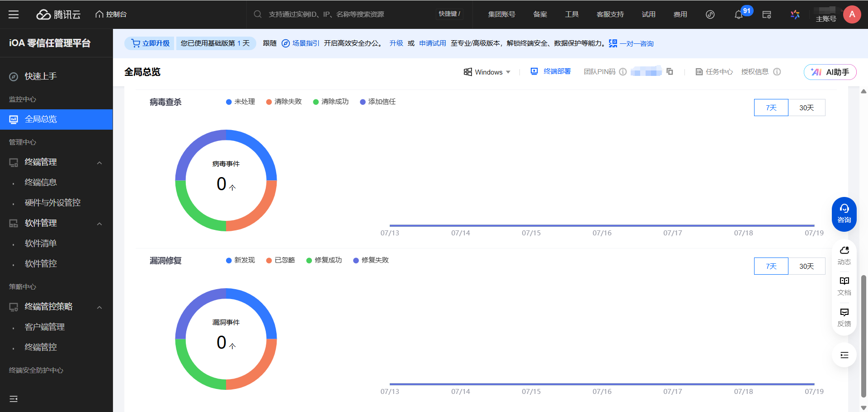The height and width of the screenshot is (412, 868).
Task: Toggle the 清除成功 legend item
Action: pyautogui.click(x=331, y=102)
